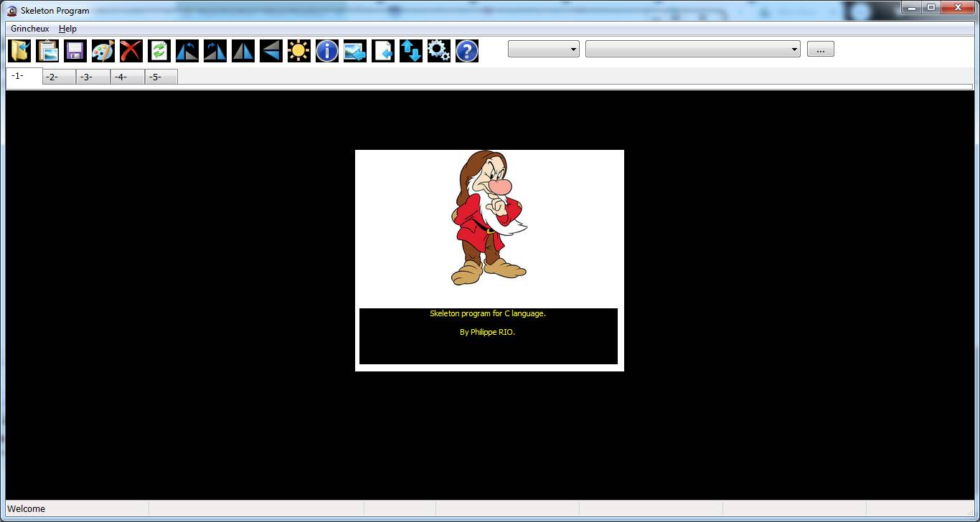Screen dimensions: 980x522
Task: Click the vertical flip triangle icon
Action: [271, 51]
